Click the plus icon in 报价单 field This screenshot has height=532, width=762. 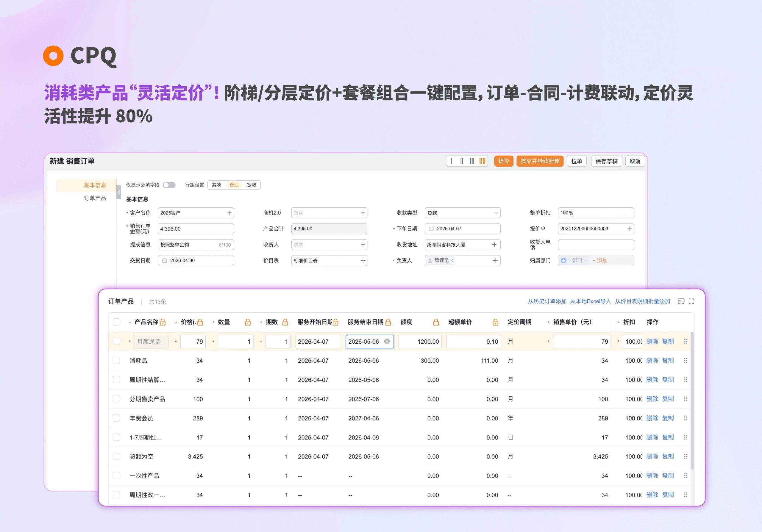(629, 229)
